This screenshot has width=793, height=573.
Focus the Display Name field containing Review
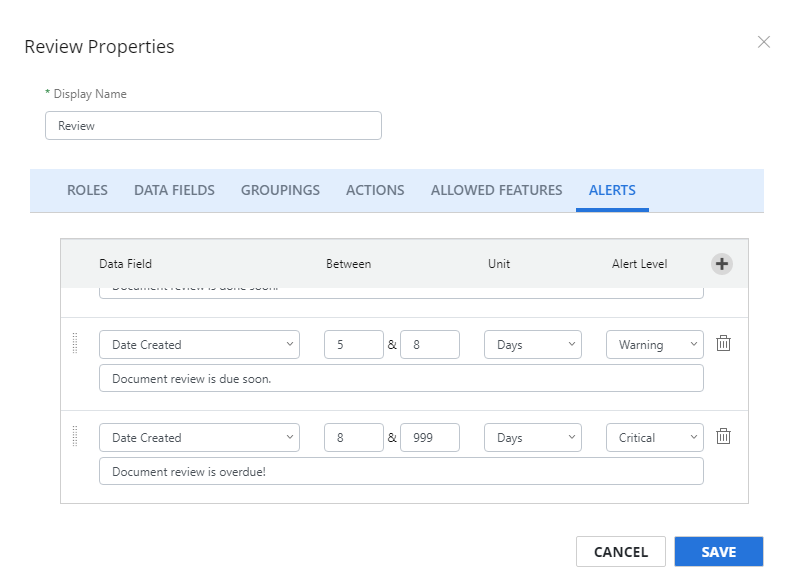pos(213,125)
